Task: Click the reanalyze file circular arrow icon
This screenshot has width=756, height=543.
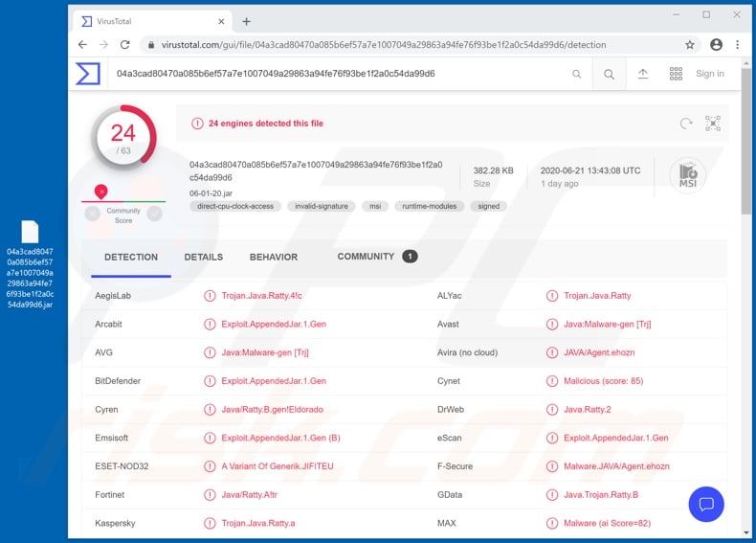Action: 686,124
